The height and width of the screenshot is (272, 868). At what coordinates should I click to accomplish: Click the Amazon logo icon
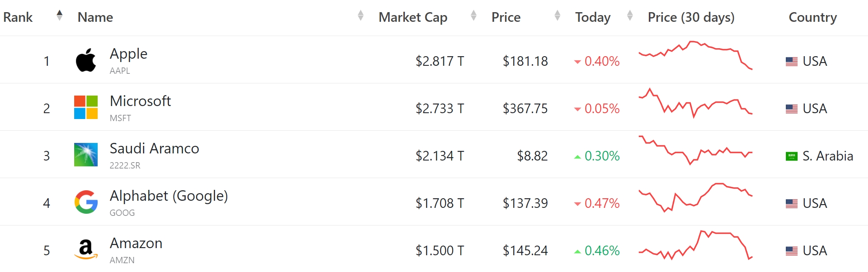tap(86, 249)
